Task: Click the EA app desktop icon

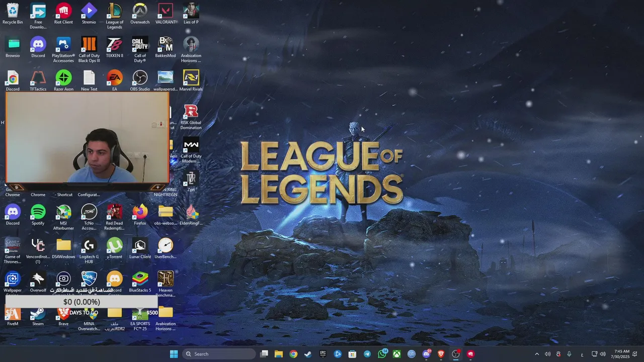Action: coord(114,80)
